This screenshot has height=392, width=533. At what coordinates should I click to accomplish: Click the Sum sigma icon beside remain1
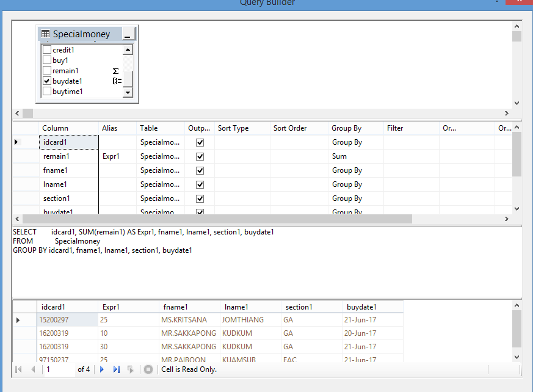[x=115, y=71]
